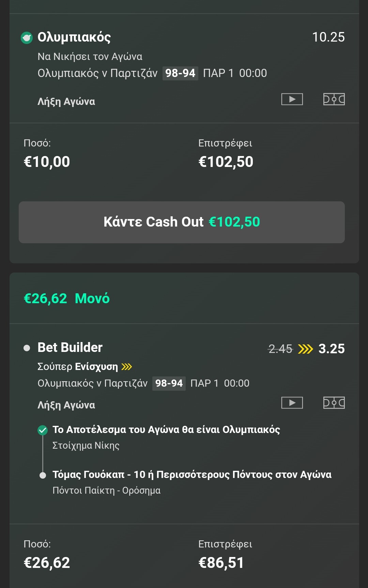Tap Λήξη Αγώνα label in first bet
Image resolution: width=368 pixels, height=588 pixels.
(x=66, y=102)
